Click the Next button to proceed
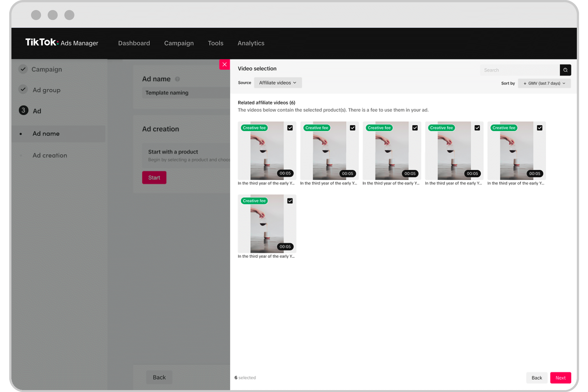 point(561,378)
